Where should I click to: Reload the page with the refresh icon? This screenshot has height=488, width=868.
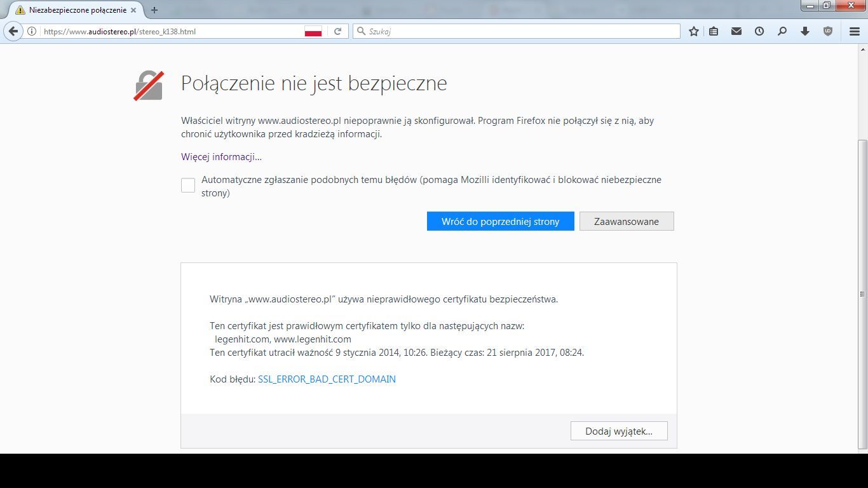pyautogui.click(x=338, y=31)
